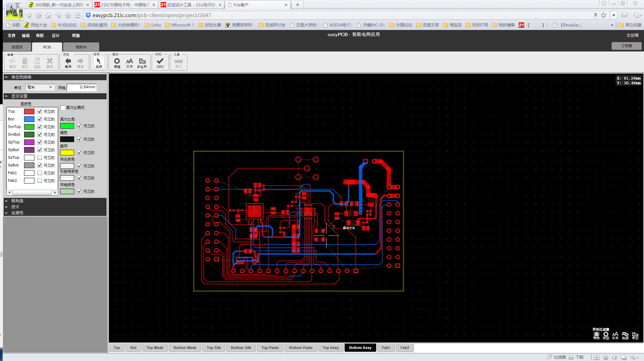Viewport: 644px width, 361px height.
Task: Toggle SmTop layer visible checkbox
Action: (40, 127)
